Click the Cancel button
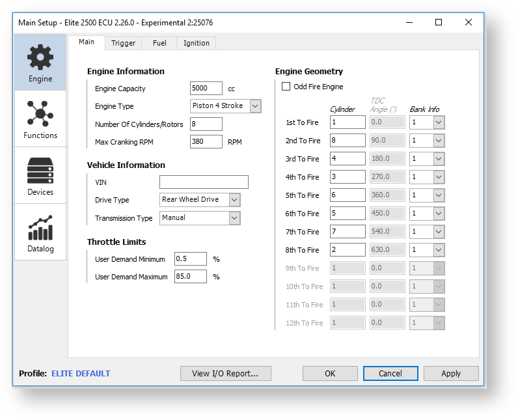Viewport: 518px width, 420px height. click(390, 373)
